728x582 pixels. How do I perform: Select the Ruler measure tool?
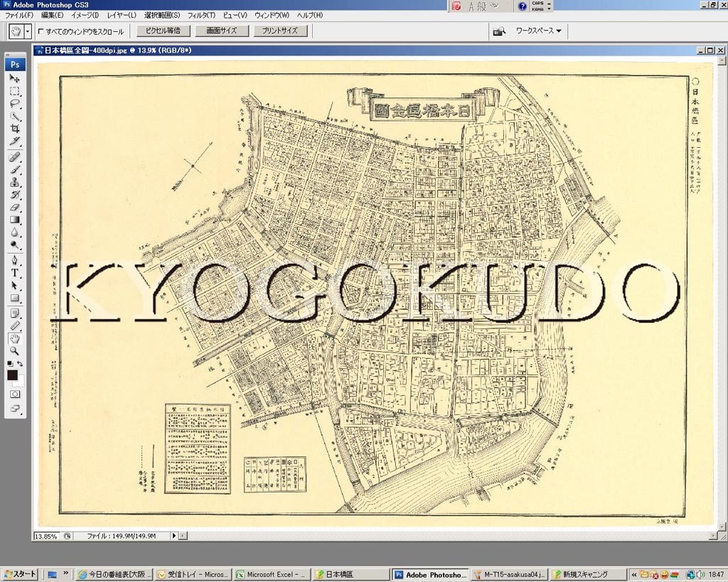[15, 325]
